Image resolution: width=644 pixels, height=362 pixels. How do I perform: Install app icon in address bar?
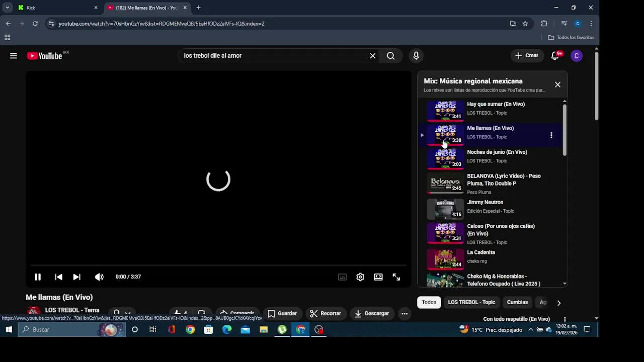click(x=513, y=24)
